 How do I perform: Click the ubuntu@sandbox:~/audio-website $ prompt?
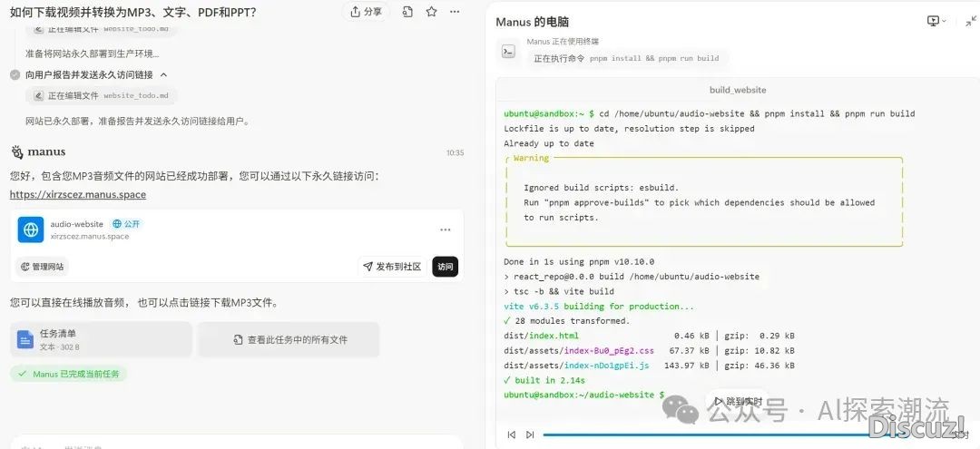584,395
